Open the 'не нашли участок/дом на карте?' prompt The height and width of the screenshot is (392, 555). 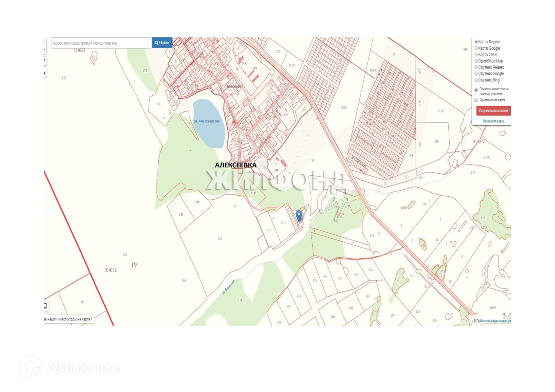tap(69, 319)
